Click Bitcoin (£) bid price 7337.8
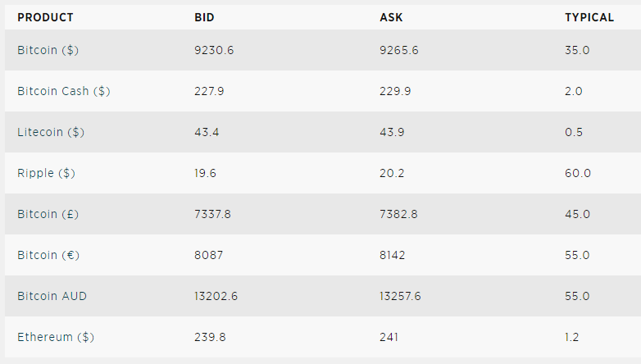 [x=212, y=214]
